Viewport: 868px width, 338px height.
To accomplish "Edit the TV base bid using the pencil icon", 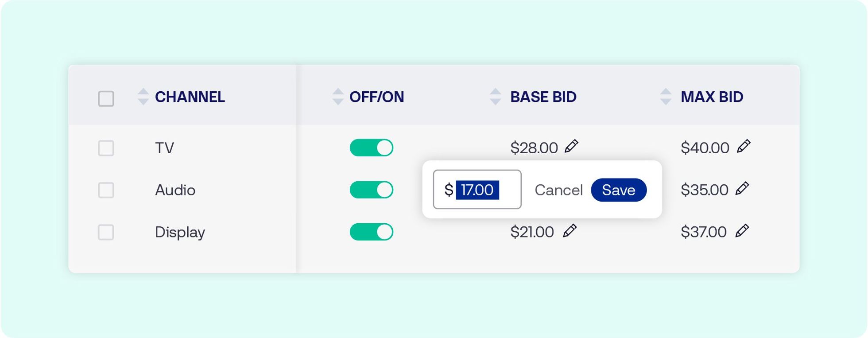I will pos(573,148).
